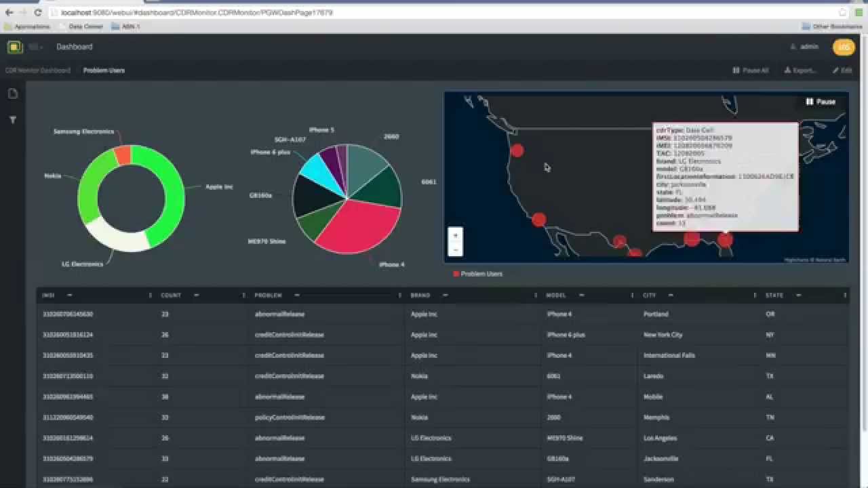Click the Los Angeles marker on the map
This screenshot has width=868, height=488.
pyautogui.click(x=538, y=220)
